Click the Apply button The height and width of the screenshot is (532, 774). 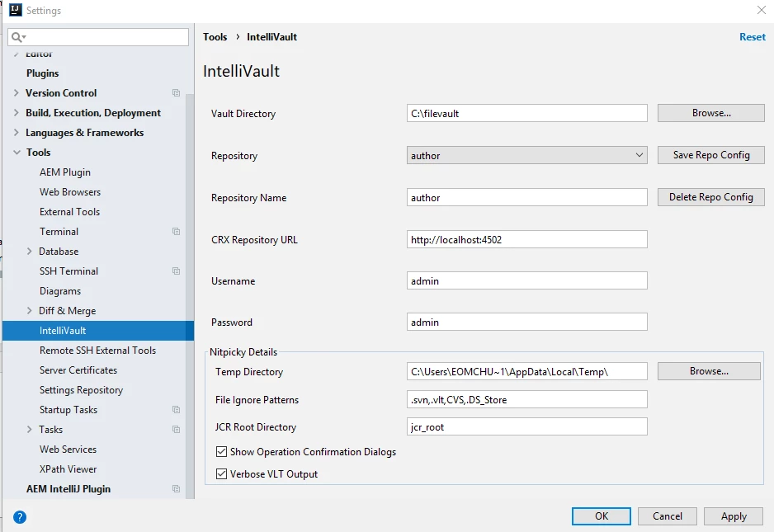coord(734,516)
